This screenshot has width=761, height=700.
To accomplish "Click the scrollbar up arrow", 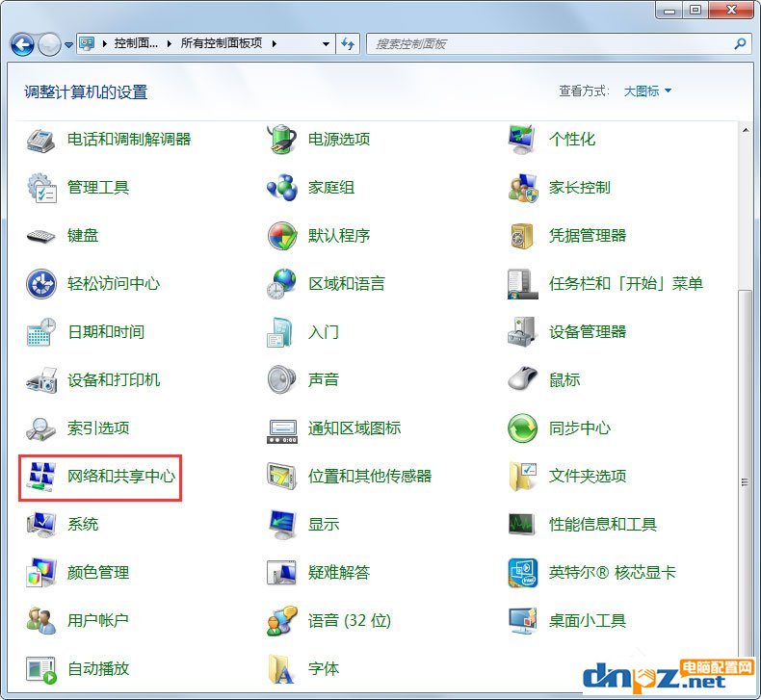I will tap(745, 130).
